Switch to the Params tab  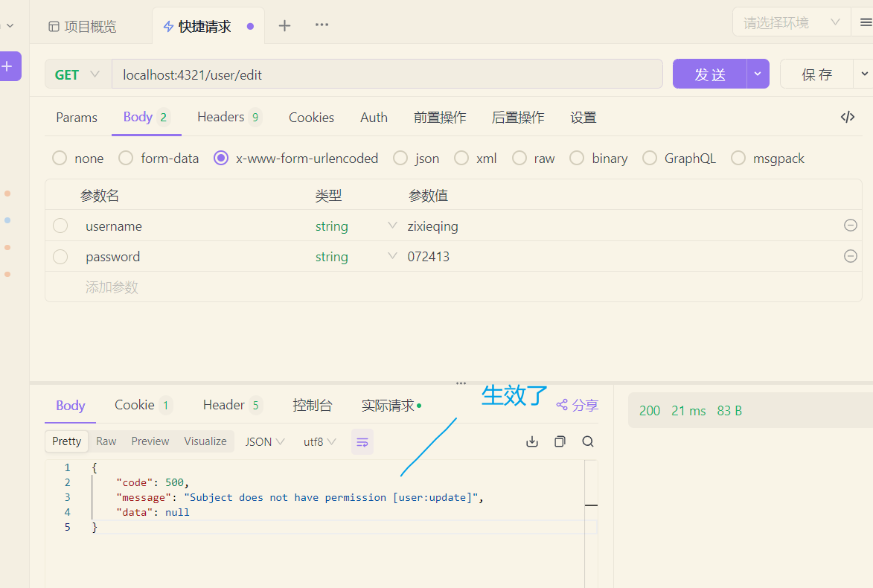77,117
